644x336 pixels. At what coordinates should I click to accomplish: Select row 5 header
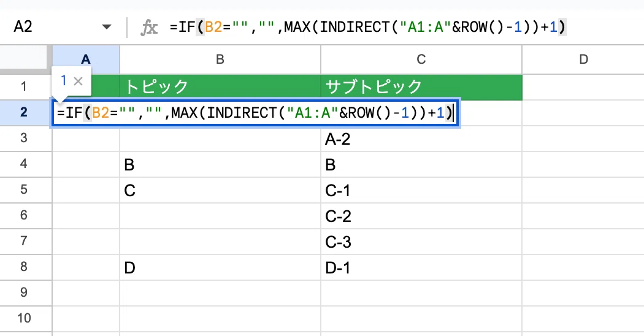coord(24,190)
